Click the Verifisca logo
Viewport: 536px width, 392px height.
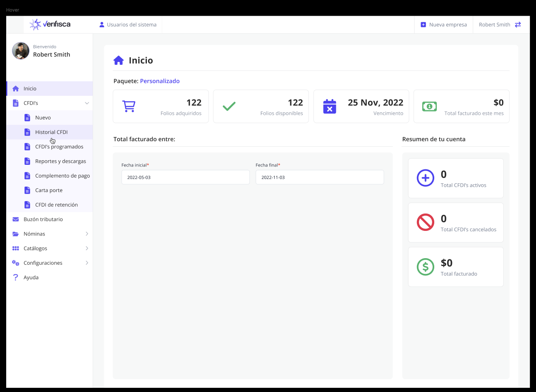[x=50, y=24]
